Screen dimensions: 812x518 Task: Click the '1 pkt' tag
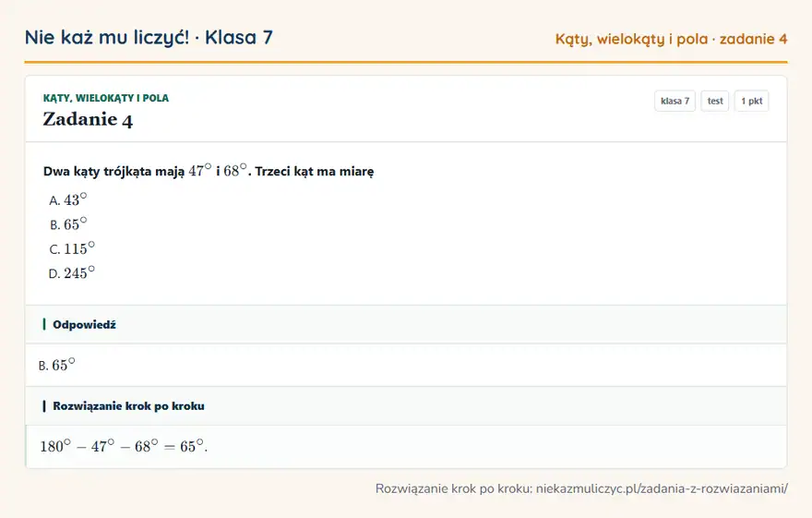tap(751, 101)
